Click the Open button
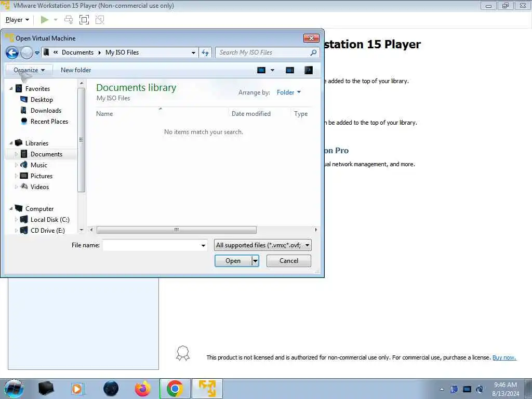This screenshot has height=399, width=532. pyautogui.click(x=233, y=261)
